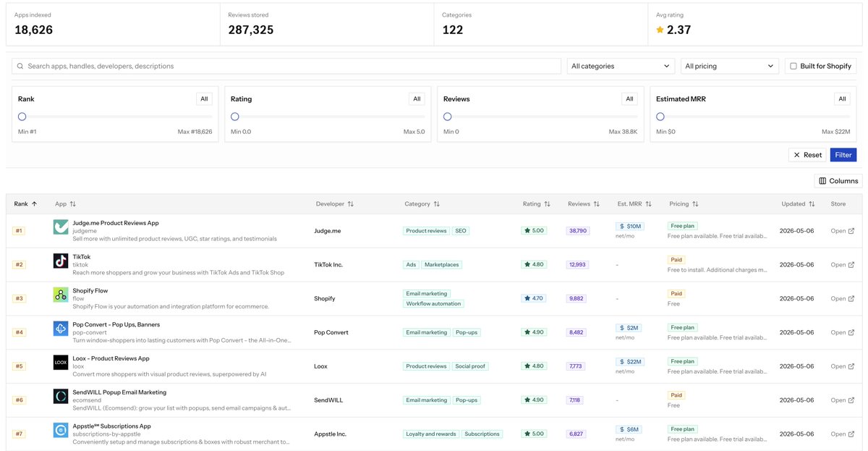The height and width of the screenshot is (451, 868).
Task: Click the Loyalty and rewards tag
Action: [x=430, y=434]
